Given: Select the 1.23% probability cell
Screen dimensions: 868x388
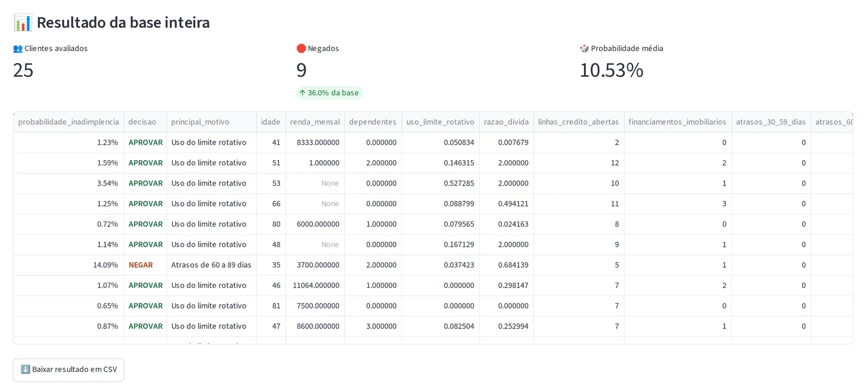Looking at the screenshot, I should (x=68, y=142).
